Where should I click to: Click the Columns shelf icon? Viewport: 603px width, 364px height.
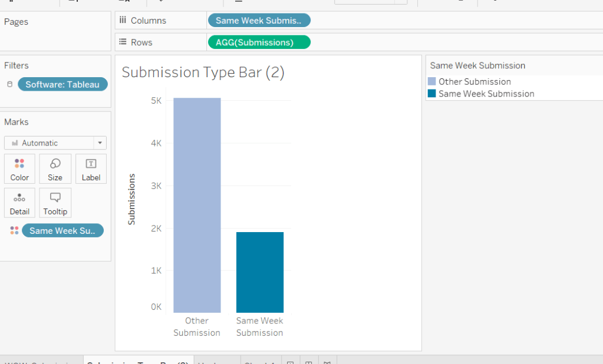(123, 20)
